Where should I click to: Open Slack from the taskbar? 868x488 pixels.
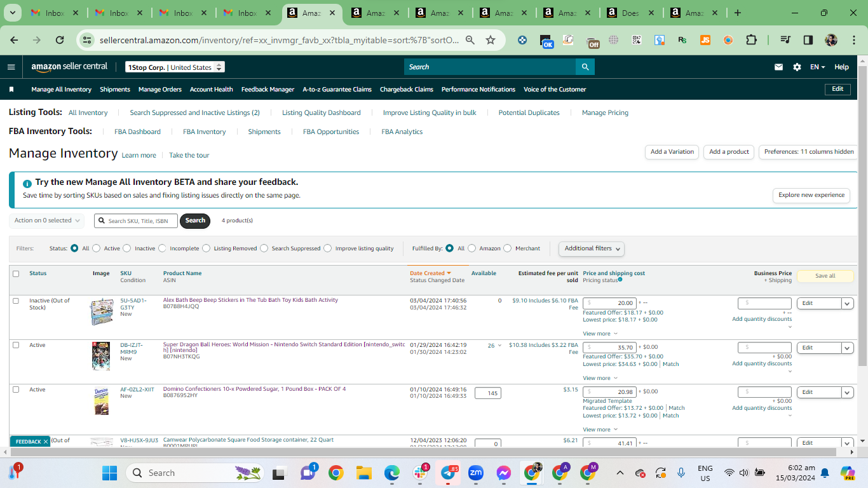pyautogui.click(x=419, y=473)
